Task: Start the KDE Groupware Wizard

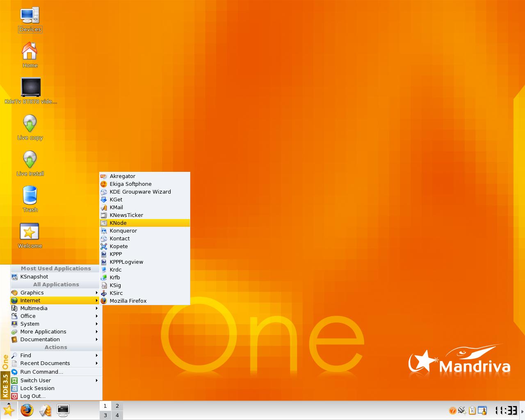Action: (x=145, y=192)
